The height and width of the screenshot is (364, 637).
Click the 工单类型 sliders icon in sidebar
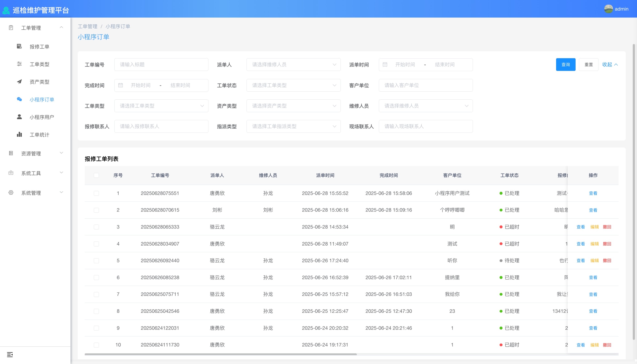[x=19, y=64]
